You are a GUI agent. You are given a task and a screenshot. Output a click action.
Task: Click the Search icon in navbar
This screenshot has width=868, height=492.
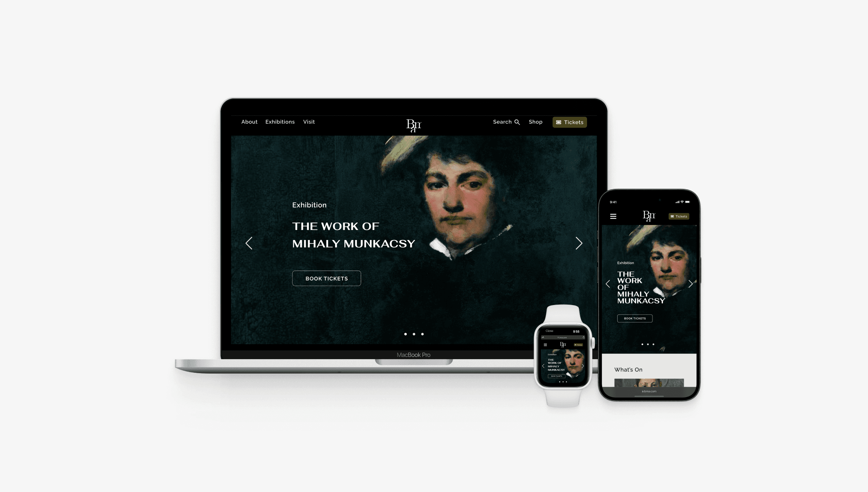(517, 122)
